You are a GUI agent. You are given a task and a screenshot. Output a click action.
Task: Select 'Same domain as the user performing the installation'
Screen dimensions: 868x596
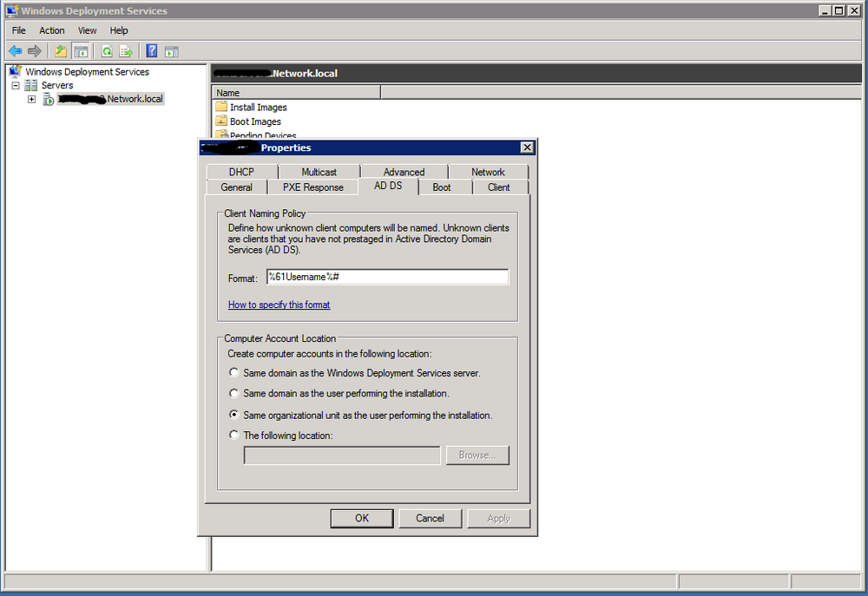[234, 393]
